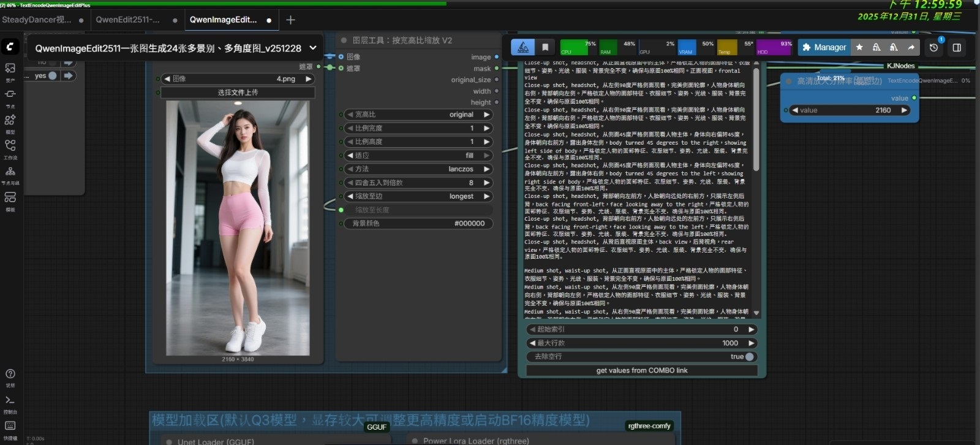
Task: Toggle the Unet Loader (GGUF) node collapse dot
Action: [169, 441]
